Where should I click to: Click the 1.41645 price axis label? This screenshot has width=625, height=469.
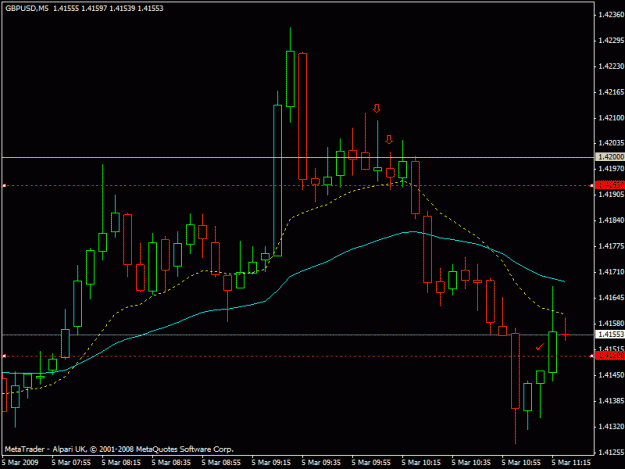tap(611, 298)
